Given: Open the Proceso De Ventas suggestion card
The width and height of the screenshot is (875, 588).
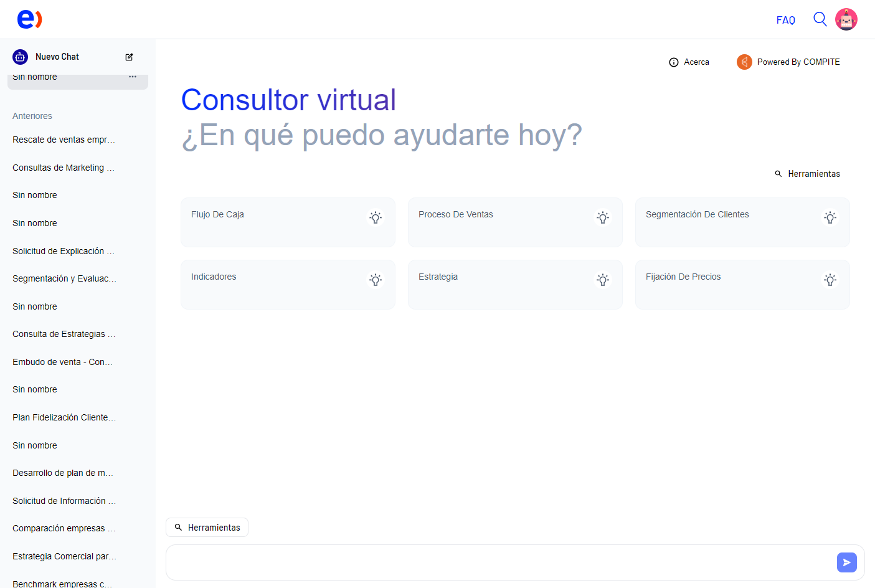Looking at the screenshot, I should [515, 222].
